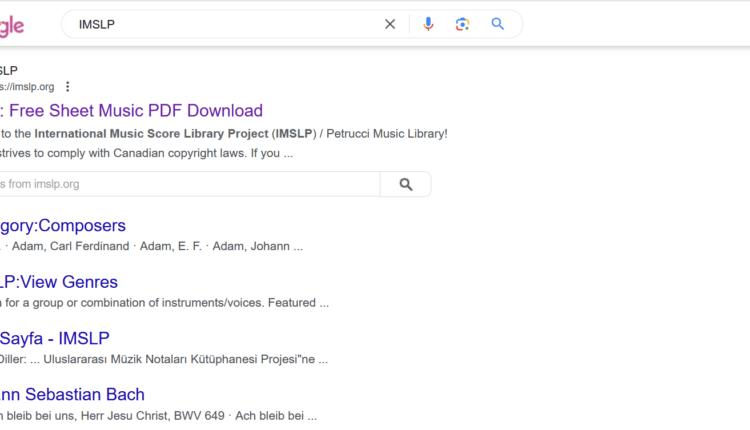Image resolution: width=750 pixels, height=430 pixels.
Task: Click the snippet mentioning International Music Score Library Project
Action: (x=224, y=133)
